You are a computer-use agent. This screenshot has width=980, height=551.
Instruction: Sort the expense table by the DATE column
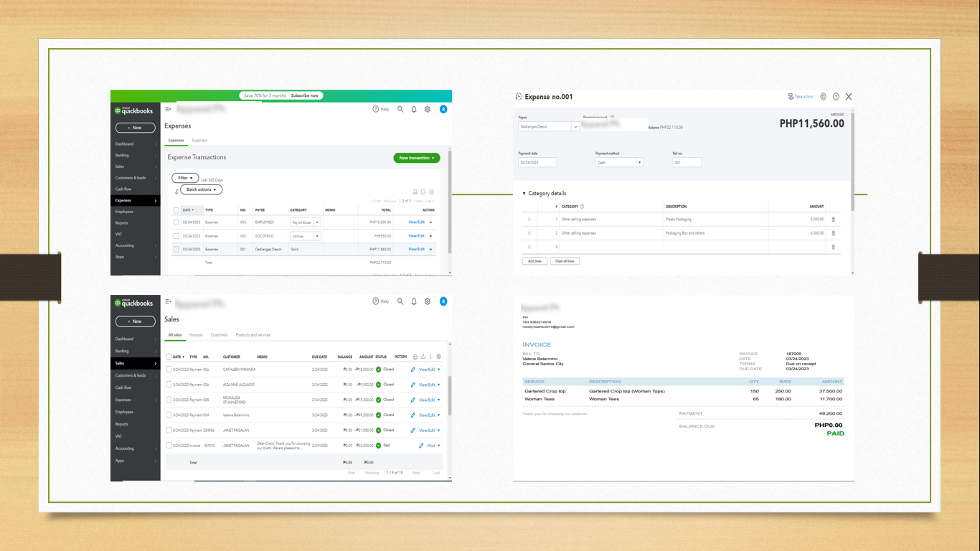188,210
